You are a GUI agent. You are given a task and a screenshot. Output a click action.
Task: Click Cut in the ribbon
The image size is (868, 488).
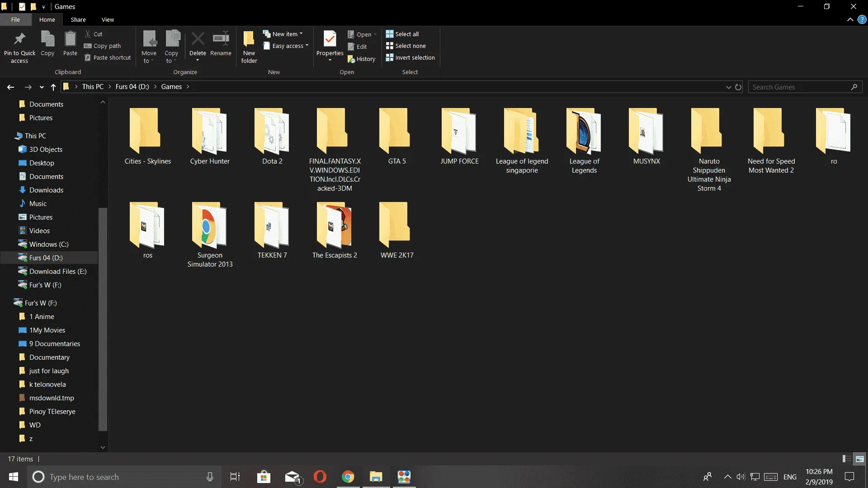[94, 34]
